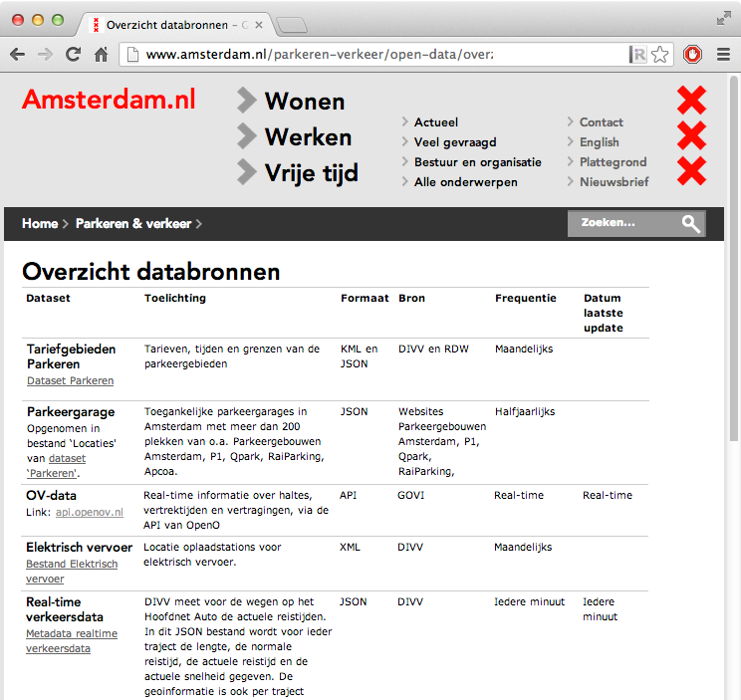The width and height of the screenshot is (741, 700).
Task: Open Chrome hamburger menu
Action: (x=723, y=55)
